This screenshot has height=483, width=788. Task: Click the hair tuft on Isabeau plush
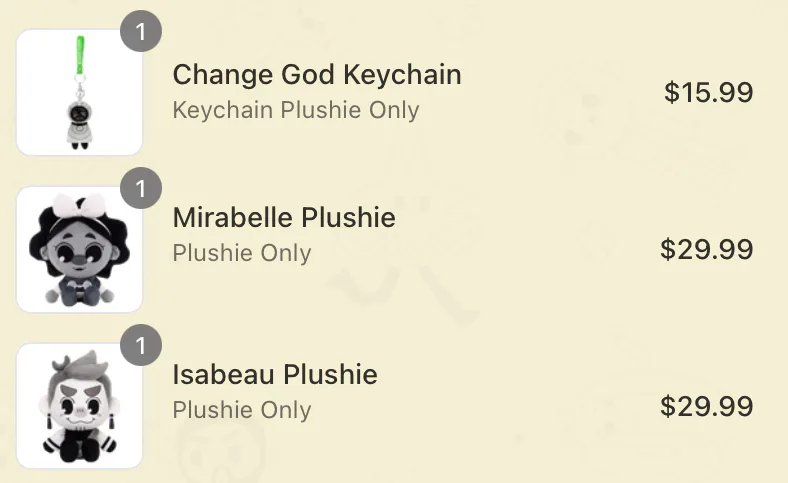tap(83, 364)
